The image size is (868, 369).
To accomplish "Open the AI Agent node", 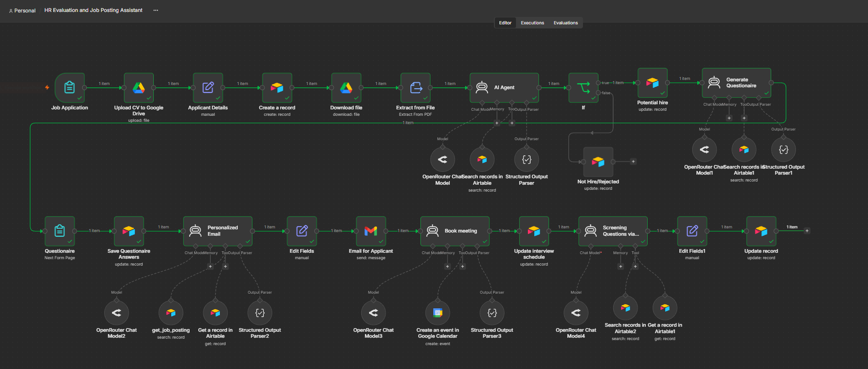I will [x=504, y=87].
